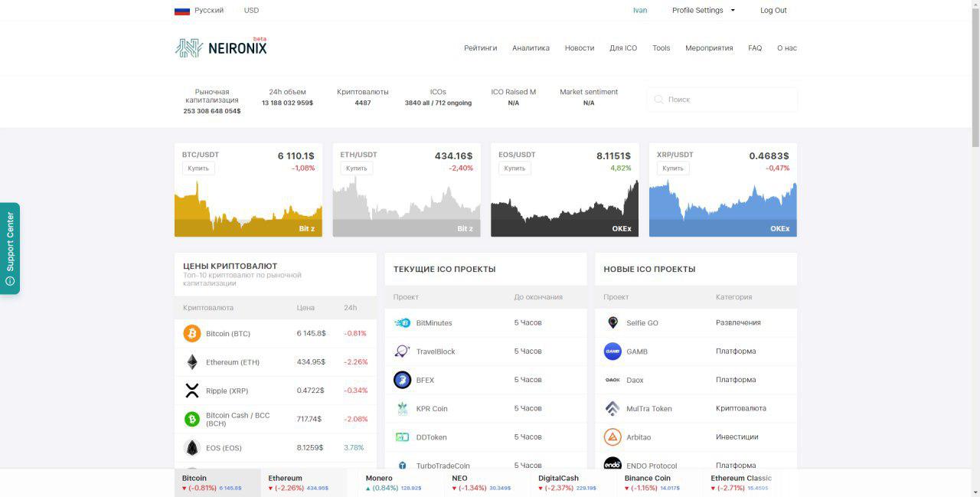Click the Ethereum (ETH) coin icon
Screen dimensions: 980x497
click(x=191, y=362)
